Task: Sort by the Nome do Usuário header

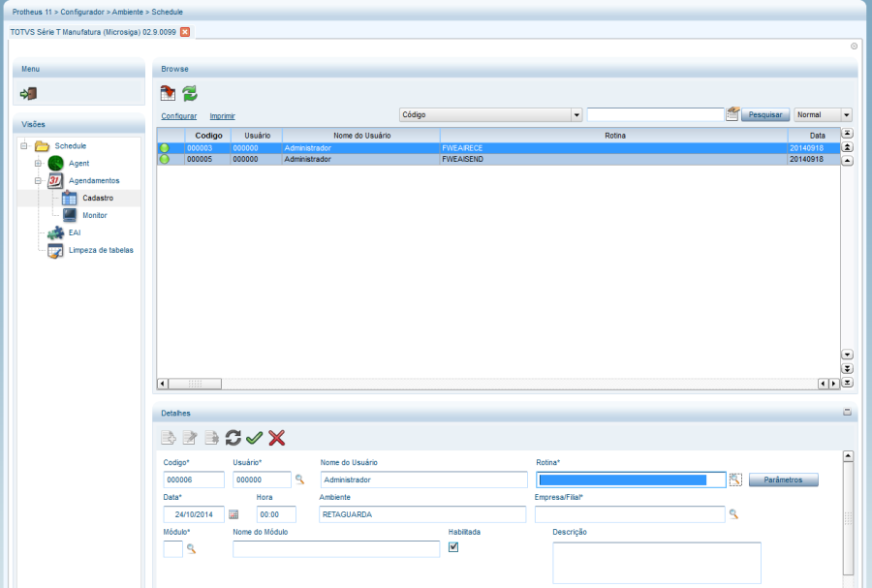Action: [362, 135]
